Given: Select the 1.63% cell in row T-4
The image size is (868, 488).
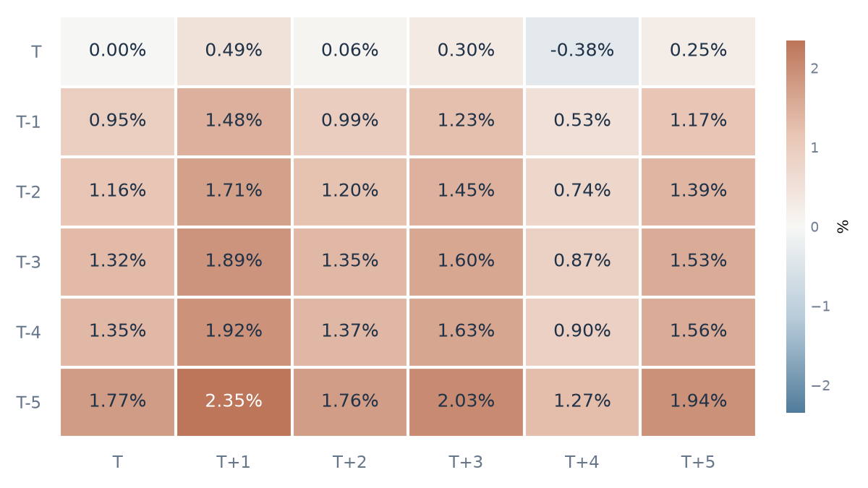Looking at the screenshot, I should pyautogui.click(x=466, y=332).
